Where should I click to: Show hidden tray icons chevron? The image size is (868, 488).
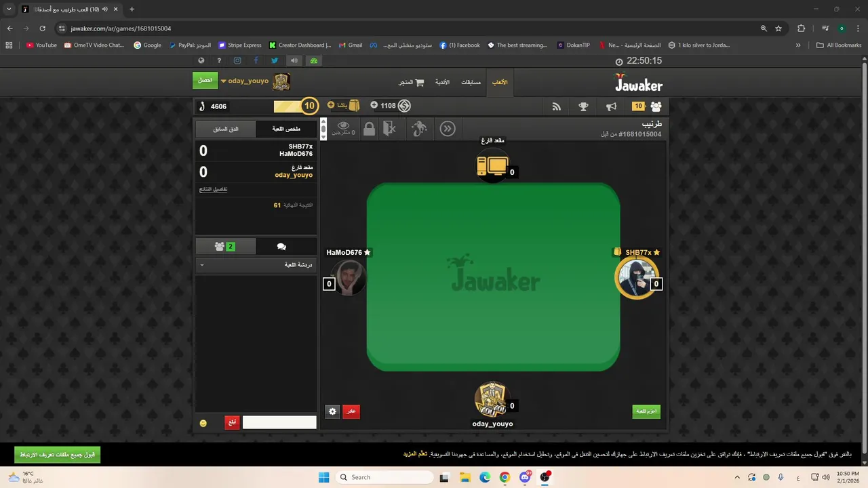(737, 477)
